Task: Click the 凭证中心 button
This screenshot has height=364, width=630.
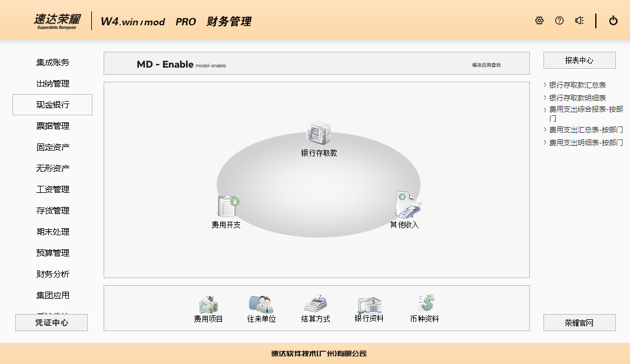Action: coord(51,322)
